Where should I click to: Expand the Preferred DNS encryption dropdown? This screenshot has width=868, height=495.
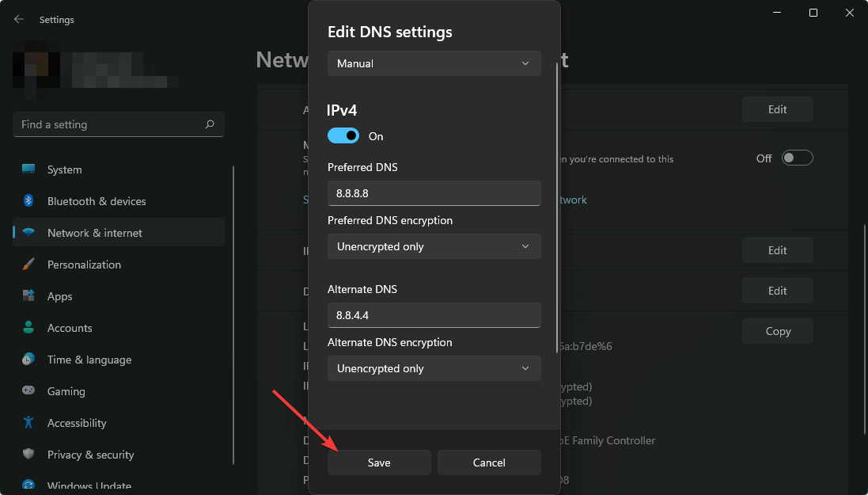434,246
